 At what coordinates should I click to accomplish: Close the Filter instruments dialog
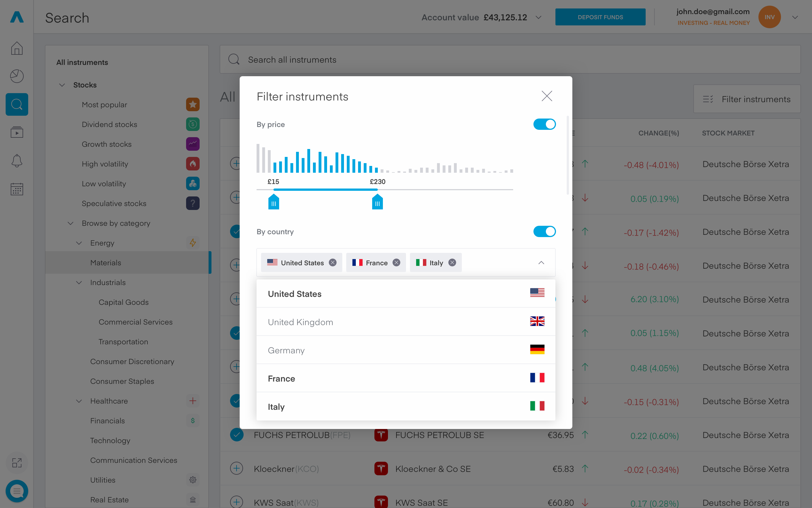click(547, 96)
